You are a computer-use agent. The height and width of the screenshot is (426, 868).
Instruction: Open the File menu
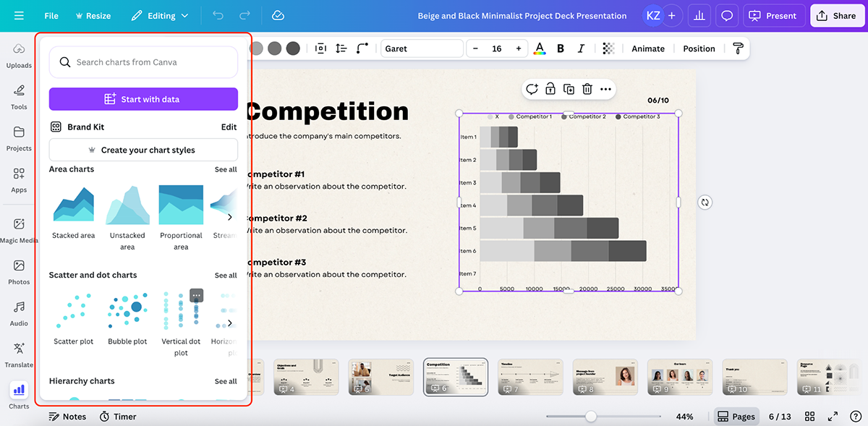point(51,15)
